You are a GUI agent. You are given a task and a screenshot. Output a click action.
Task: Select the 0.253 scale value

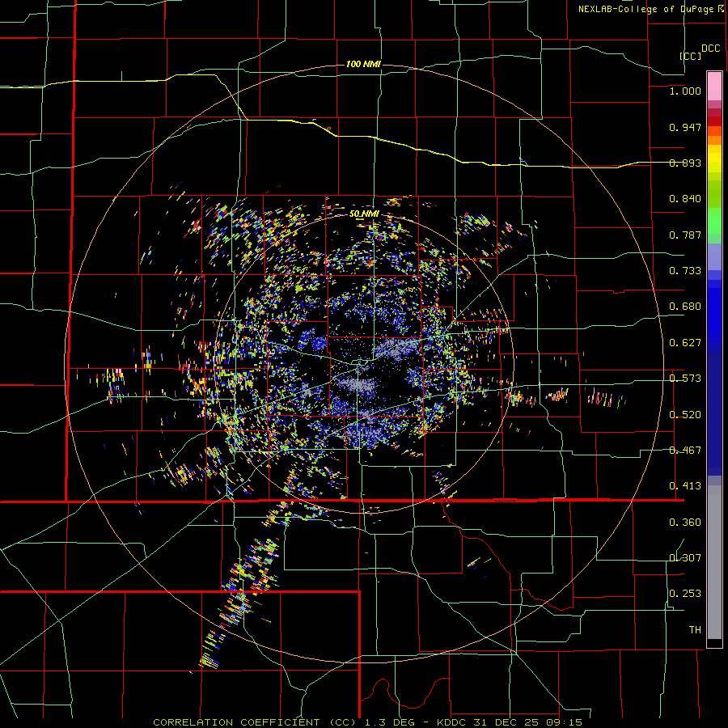point(685,594)
